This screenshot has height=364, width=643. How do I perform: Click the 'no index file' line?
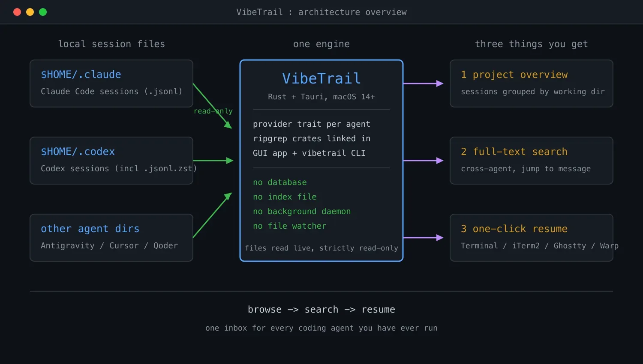(x=285, y=197)
